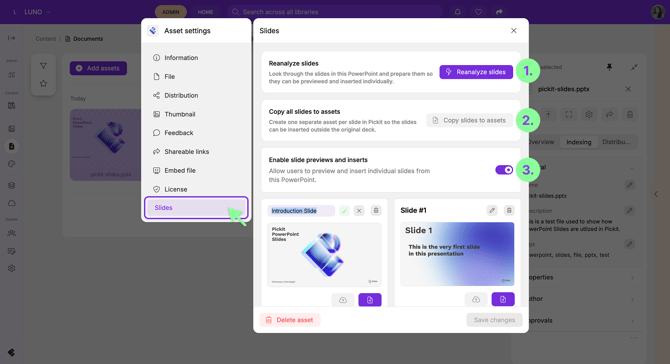
Task: Download Slide #1 with cloud icon
Action: [476, 299]
